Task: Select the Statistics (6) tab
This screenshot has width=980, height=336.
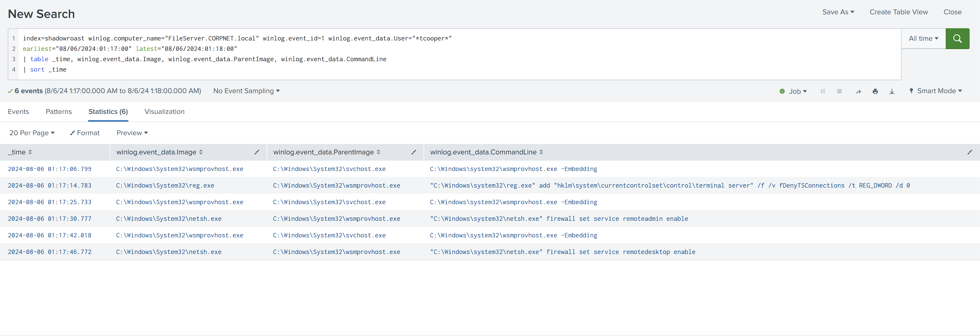Action: [108, 112]
